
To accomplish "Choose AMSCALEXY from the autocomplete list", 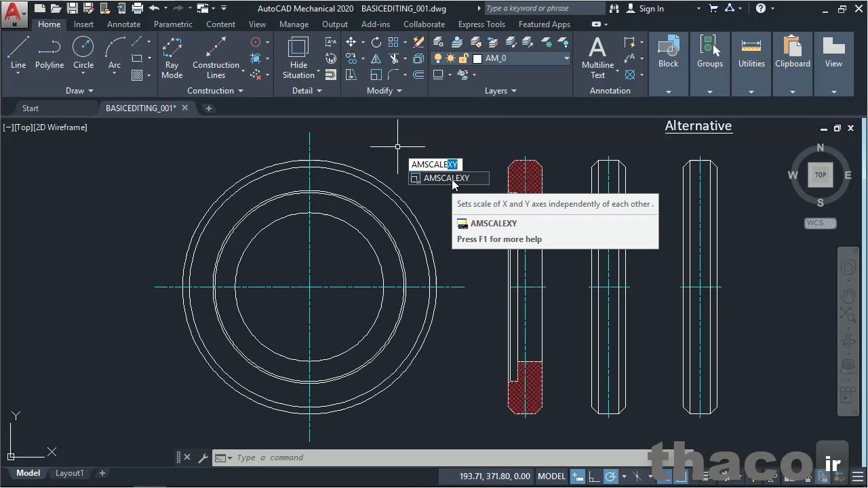I will (x=448, y=178).
